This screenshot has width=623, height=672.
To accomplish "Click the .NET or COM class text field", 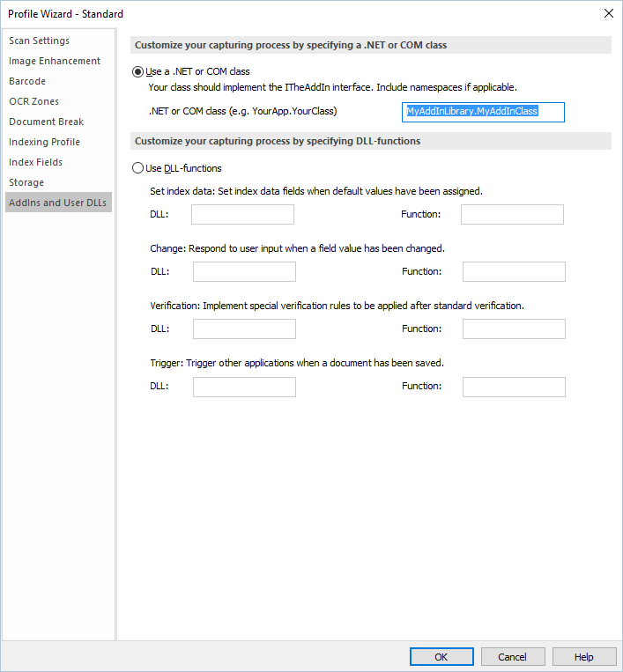I will click(x=482, y=112).
